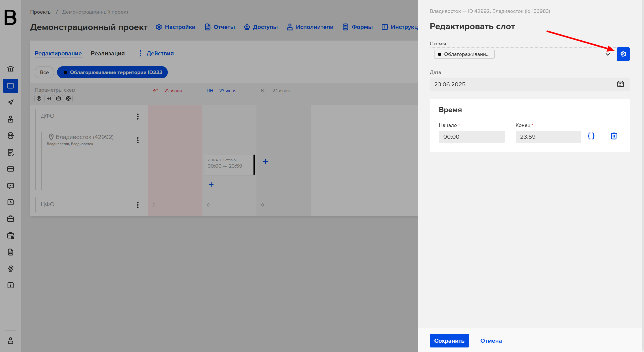
Task: Toggle the briefcase scheme parameter
Action: (x=59, y=98)
